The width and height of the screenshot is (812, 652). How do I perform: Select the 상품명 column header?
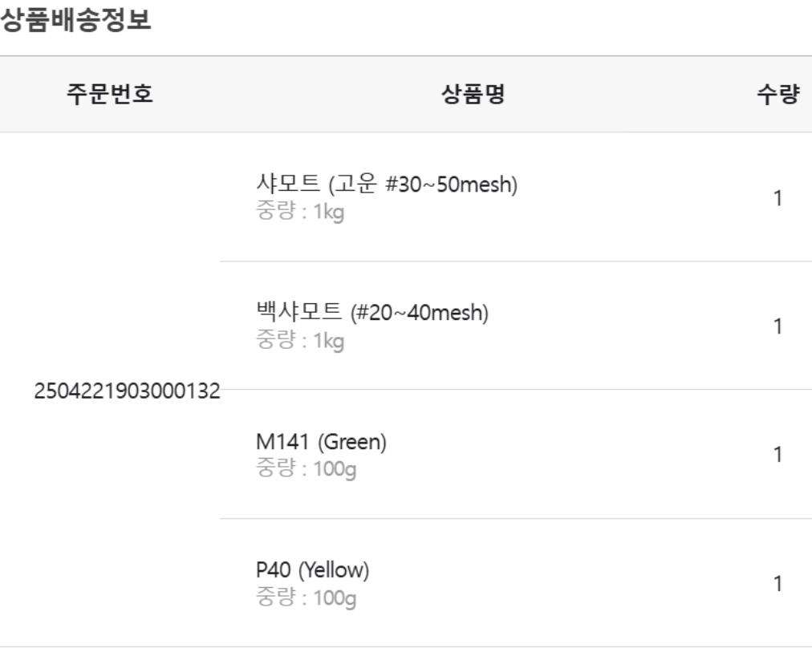tap(473, 94)
